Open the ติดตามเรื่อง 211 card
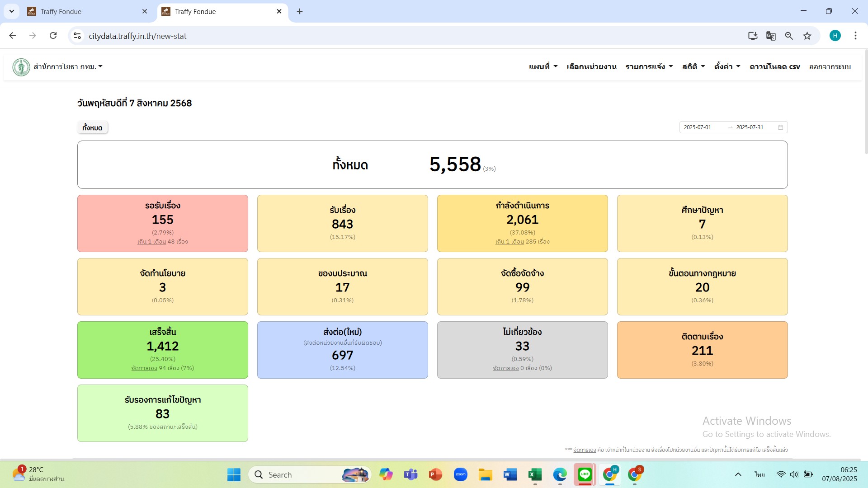The height and width of the screenshot is (488, 868). tap(703, 350)
